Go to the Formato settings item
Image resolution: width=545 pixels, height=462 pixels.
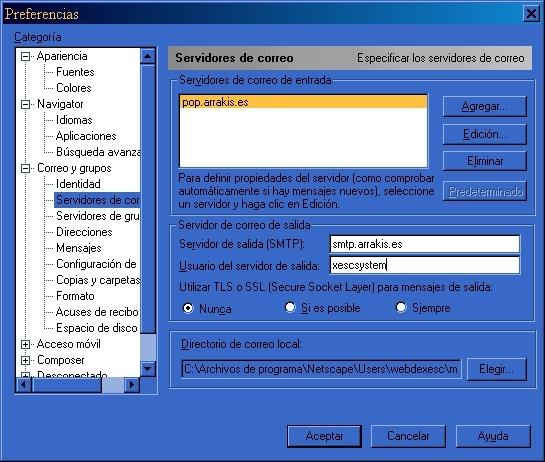click(75, 296)
